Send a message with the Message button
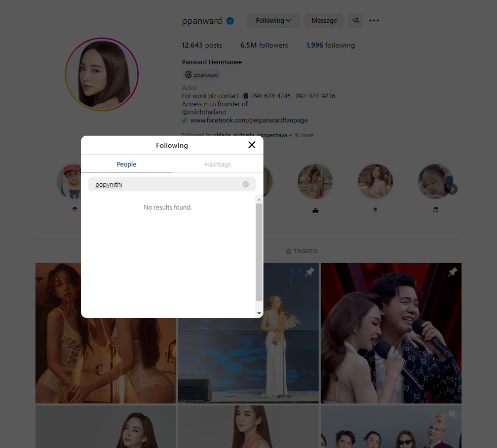This screenshot has width=497, height=448. tap(324, 21)
